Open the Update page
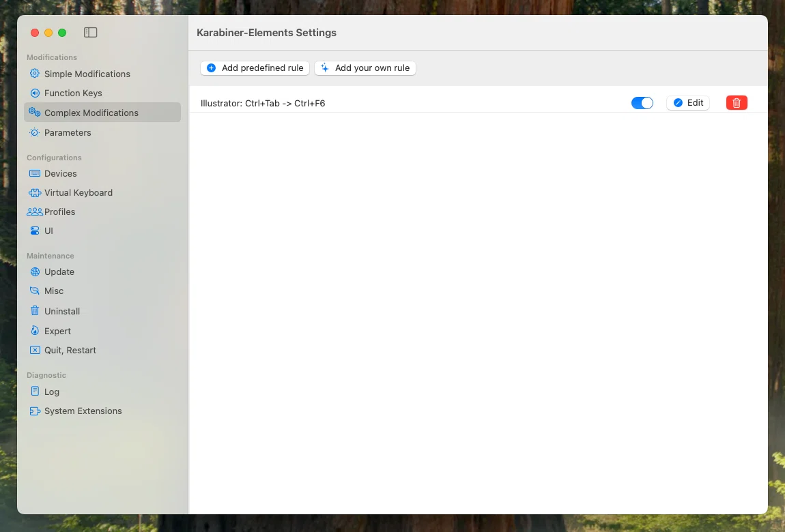This screenshot has height=532, width=785. tap(102, 271)
